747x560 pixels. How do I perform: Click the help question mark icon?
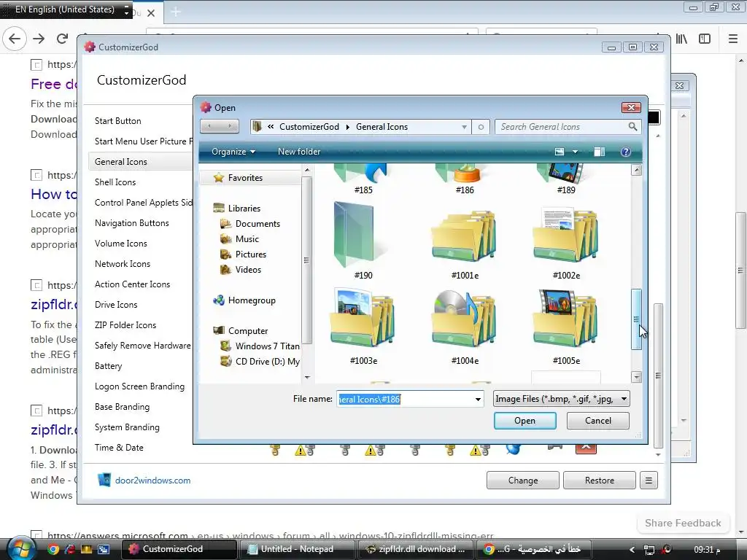[625, 152]
